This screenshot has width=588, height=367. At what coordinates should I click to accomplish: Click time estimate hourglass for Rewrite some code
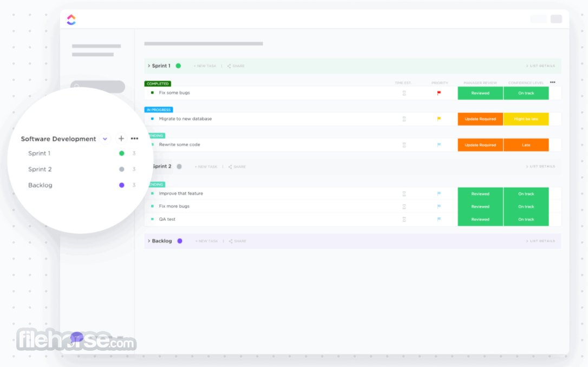[x=404, y=145]
